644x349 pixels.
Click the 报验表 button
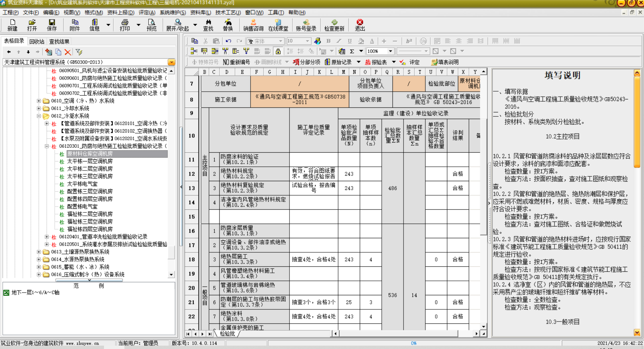coord(376,62)
